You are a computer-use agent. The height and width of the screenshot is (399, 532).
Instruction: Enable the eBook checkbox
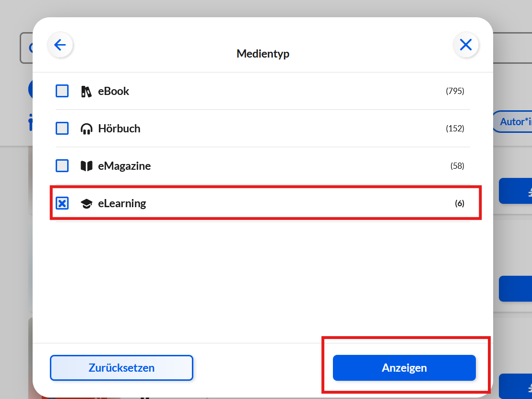tap(62, 91)
